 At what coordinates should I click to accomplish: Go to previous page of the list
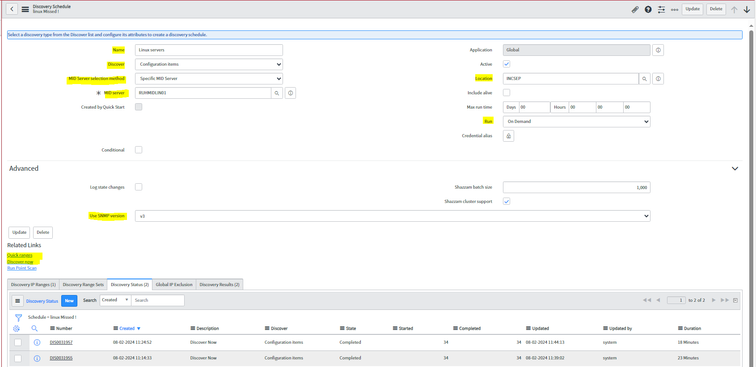[658, 300]
